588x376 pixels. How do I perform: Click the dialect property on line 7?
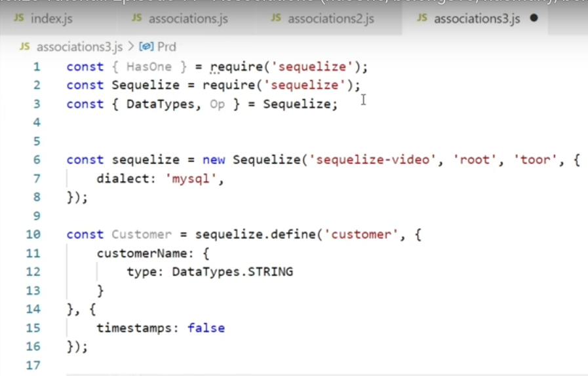[x=123, y=178]
